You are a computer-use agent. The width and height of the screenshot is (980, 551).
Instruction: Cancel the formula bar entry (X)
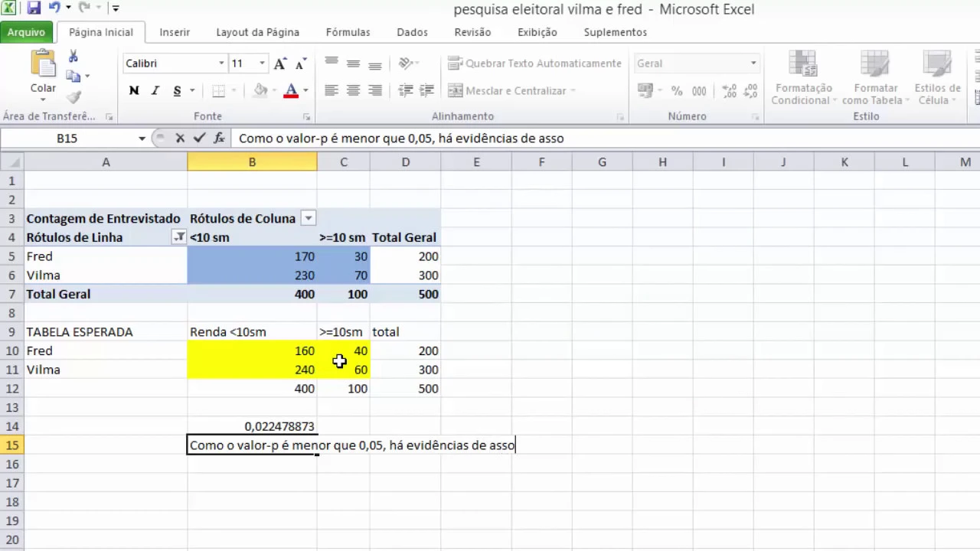[180, 139]
